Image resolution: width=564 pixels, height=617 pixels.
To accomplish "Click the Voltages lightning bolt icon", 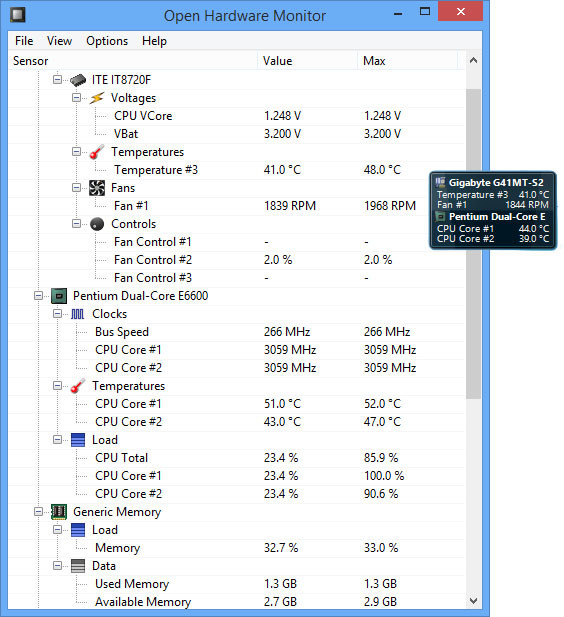I will pyautogui.click(x=97, y=98).
